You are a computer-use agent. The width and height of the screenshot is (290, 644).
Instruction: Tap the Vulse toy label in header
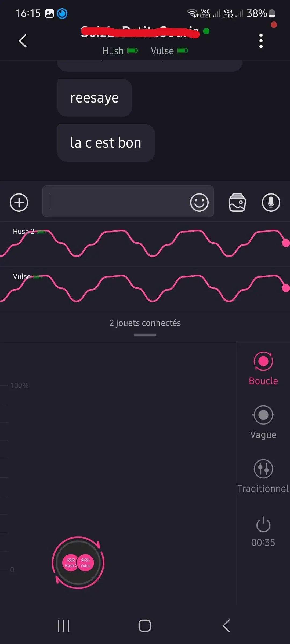[162, 51]
